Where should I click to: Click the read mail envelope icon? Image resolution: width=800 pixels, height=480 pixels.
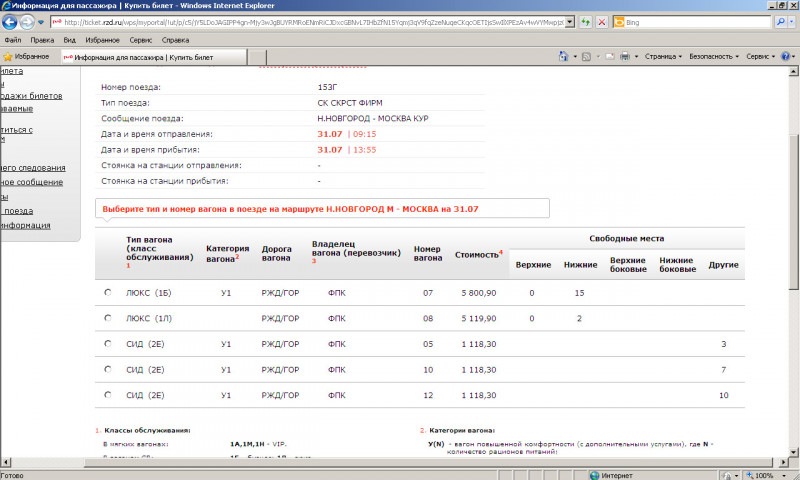pyautogui.click(x=610, y=57)
